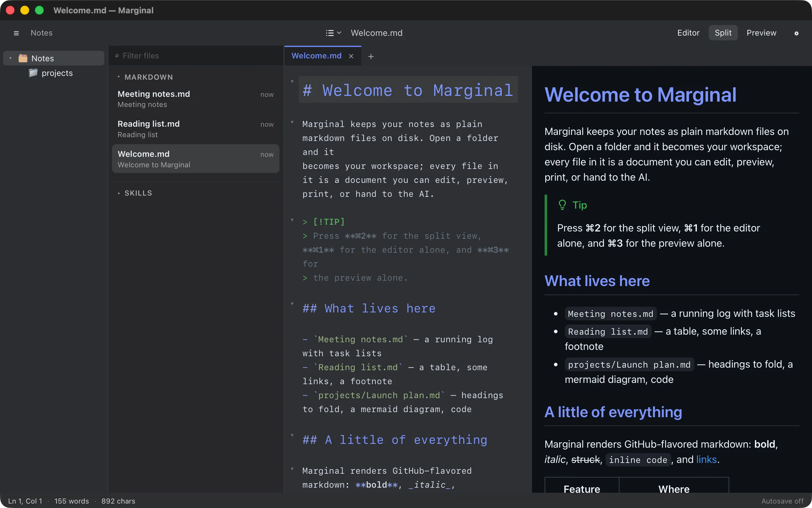Fold the Marginal renders paragraph
This screenshot has height=508, width=812.
coord(292,469)
